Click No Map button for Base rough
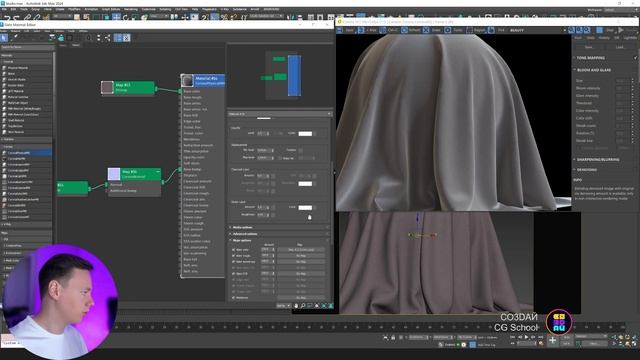This screenshot has width=640, height=360. click(x=301, y=256)
